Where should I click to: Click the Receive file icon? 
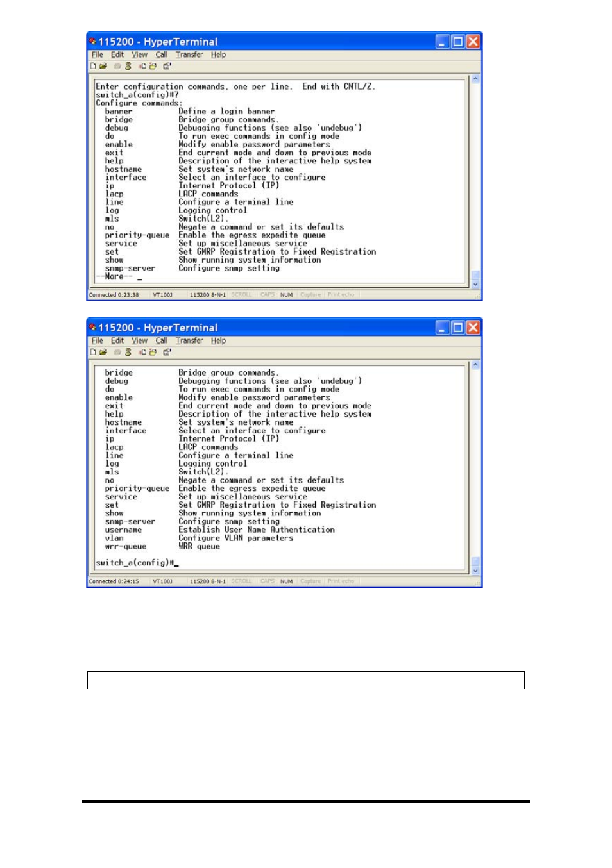pyautogui.click(x=151, y=65)
